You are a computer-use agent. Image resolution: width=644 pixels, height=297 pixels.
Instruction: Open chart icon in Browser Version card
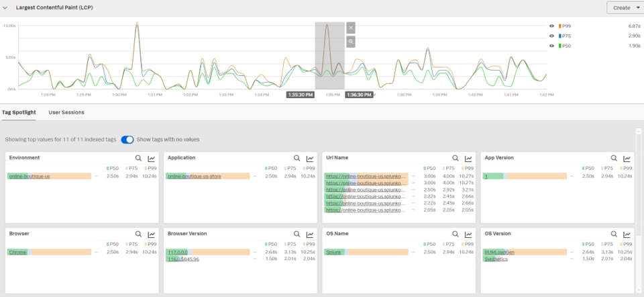[310, 234]
